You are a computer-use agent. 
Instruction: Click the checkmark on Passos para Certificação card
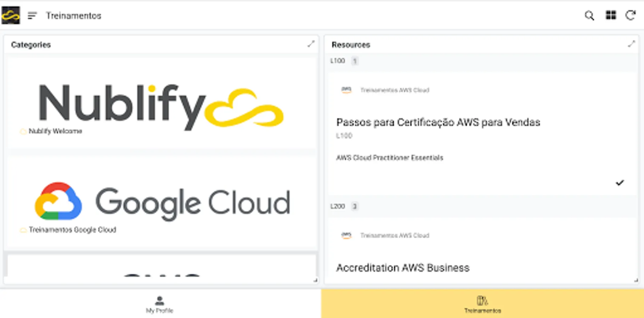[620, 183]
